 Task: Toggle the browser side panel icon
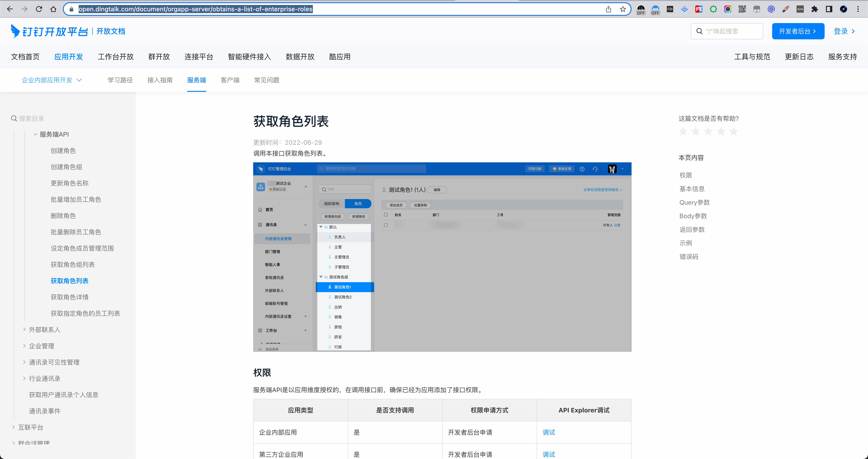click(x=829, y=9)
